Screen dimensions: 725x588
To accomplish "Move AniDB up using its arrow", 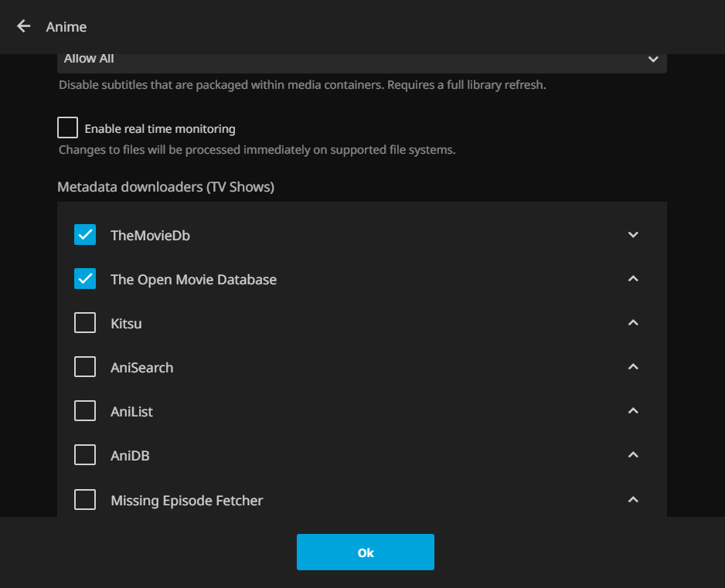I will pyautogui.click(x=633, y=455).
